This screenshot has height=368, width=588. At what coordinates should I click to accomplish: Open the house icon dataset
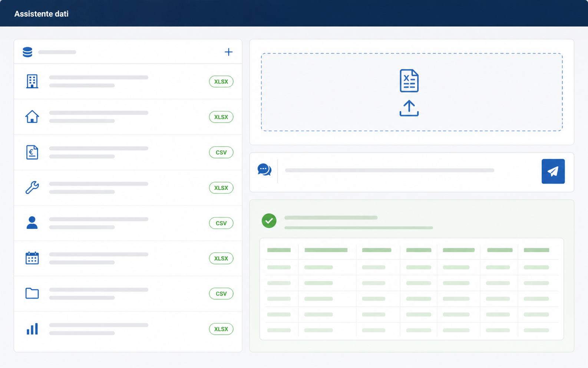(x=128, y=117)
